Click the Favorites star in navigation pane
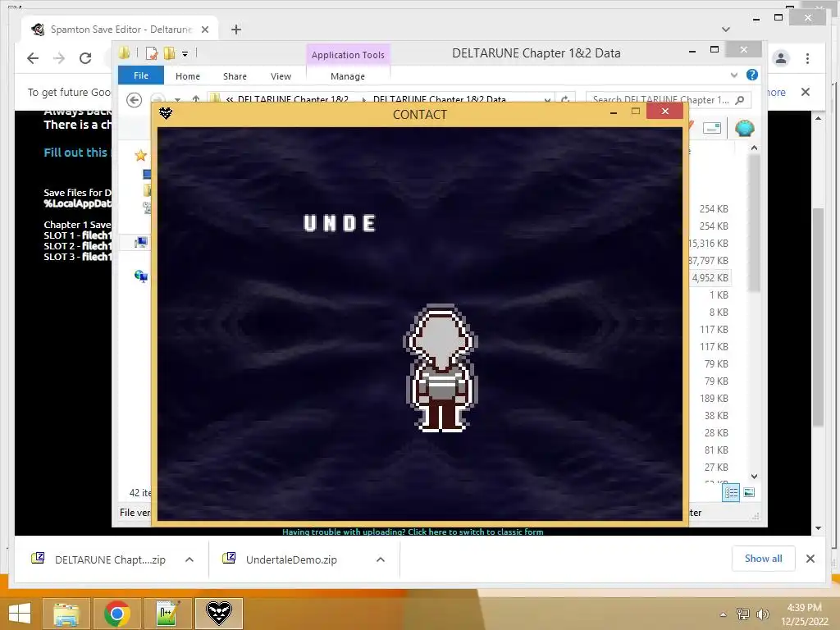Image resolution: width=840 pixels, height=630 pixels. coord(140,155)
